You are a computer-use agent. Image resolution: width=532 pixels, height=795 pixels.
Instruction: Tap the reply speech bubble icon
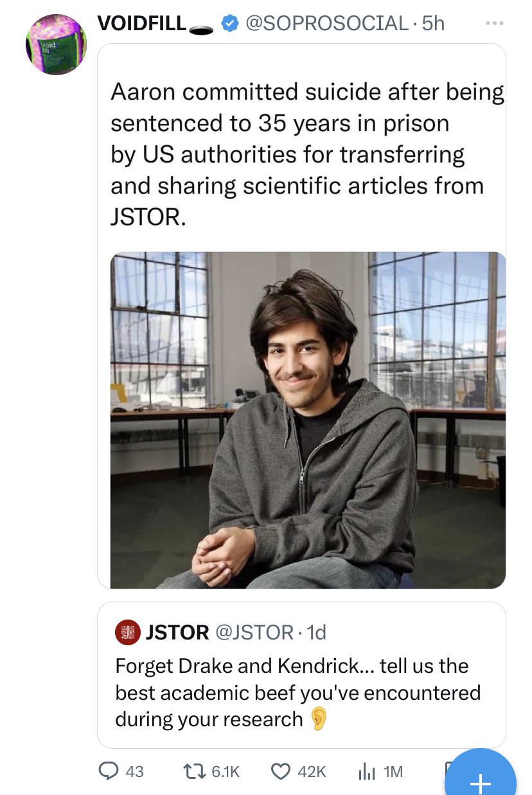point(109,771)
